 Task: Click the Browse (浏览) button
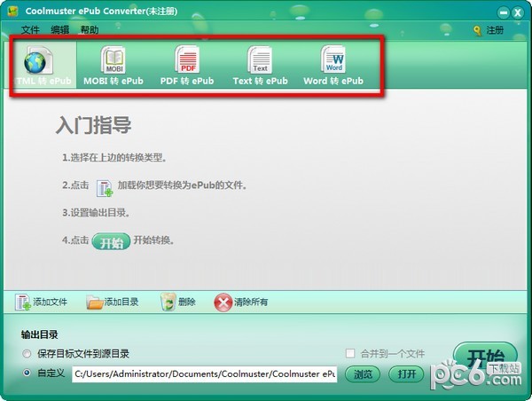[x=363, y=374]
